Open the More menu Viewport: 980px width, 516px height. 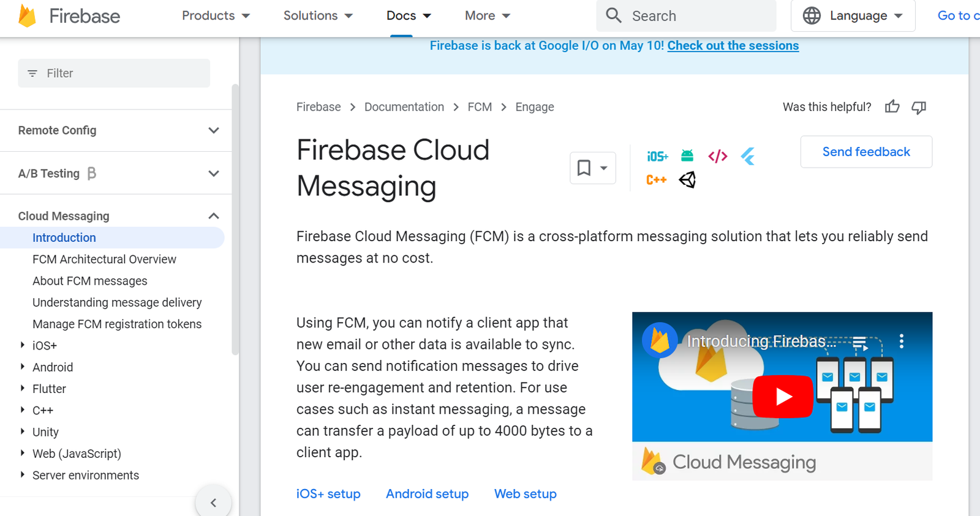488,16
